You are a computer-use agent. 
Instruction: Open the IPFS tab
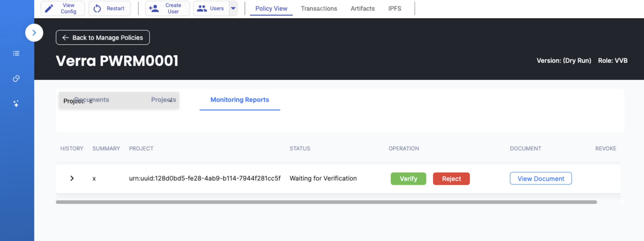(394, 9)
